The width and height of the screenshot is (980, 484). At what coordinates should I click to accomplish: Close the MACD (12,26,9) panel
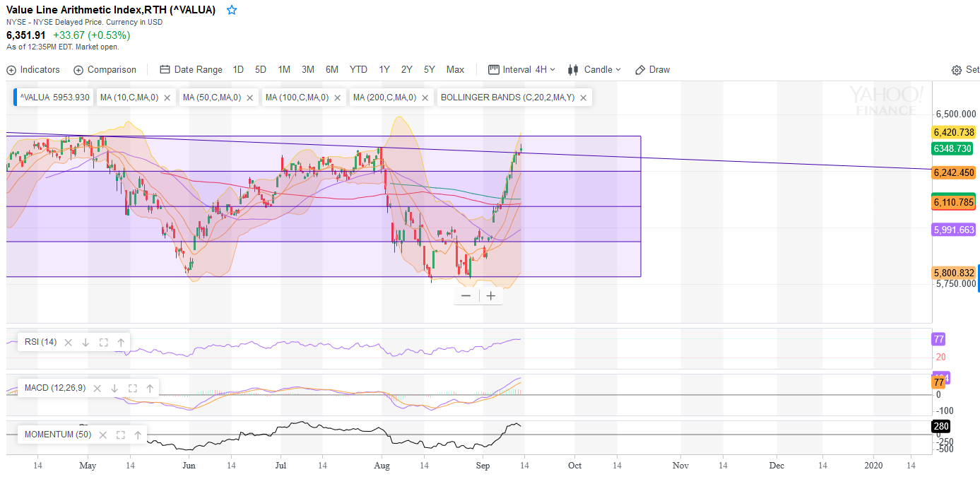click(98, 388)
